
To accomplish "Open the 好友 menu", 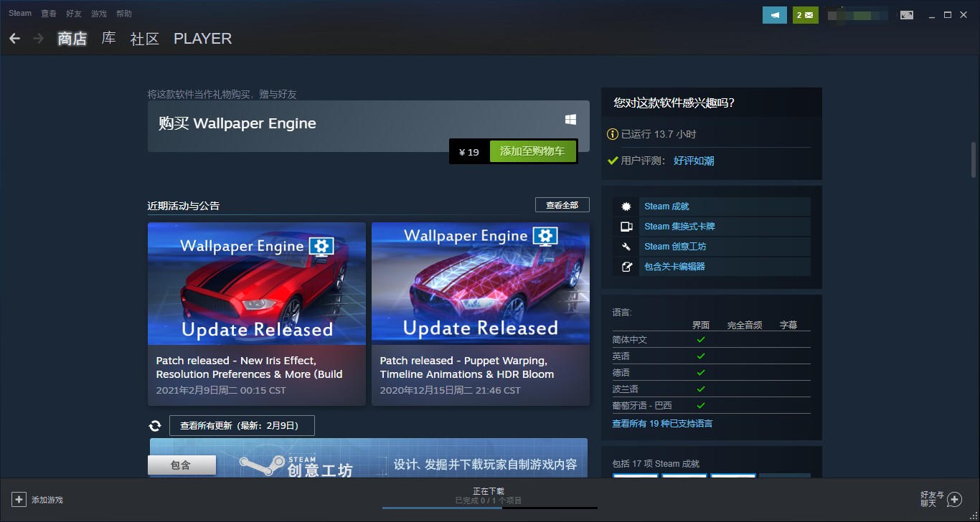I will tap(74, 14).
